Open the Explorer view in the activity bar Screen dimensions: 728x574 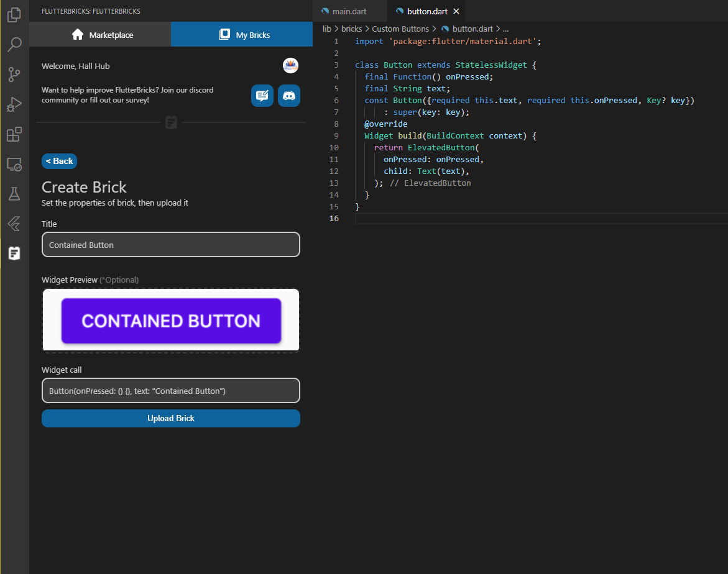coord(14,15)
